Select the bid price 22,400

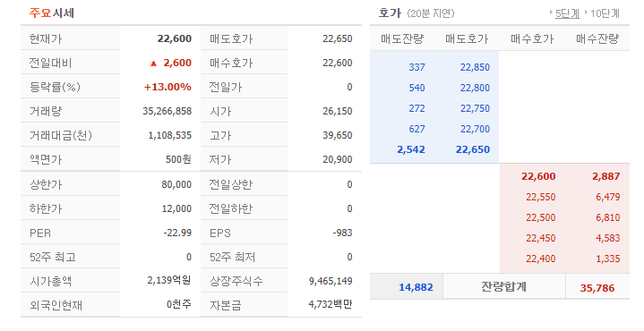540,259
